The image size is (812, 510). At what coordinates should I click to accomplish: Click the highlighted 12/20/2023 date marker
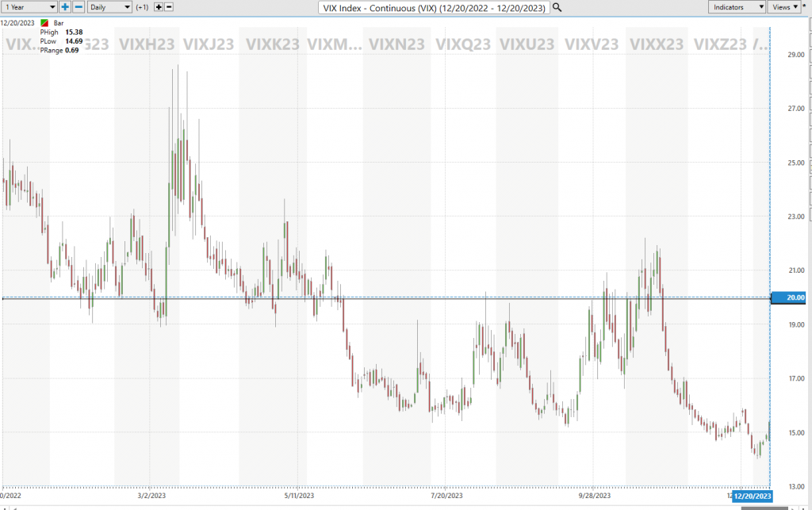pos(753,496)
